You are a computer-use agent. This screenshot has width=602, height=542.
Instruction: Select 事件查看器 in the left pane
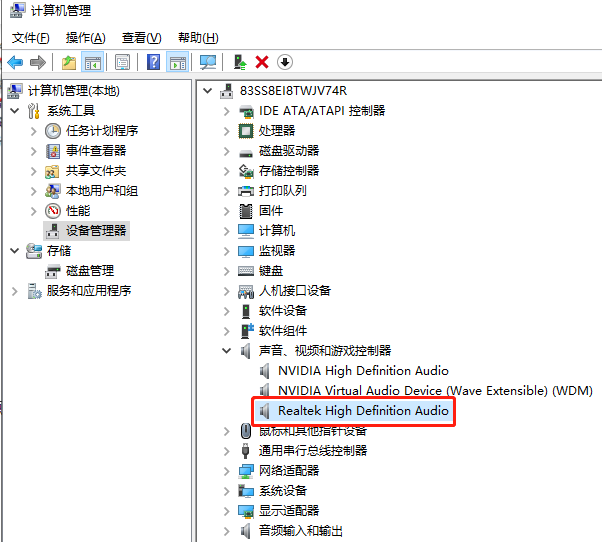click(96, 151)
